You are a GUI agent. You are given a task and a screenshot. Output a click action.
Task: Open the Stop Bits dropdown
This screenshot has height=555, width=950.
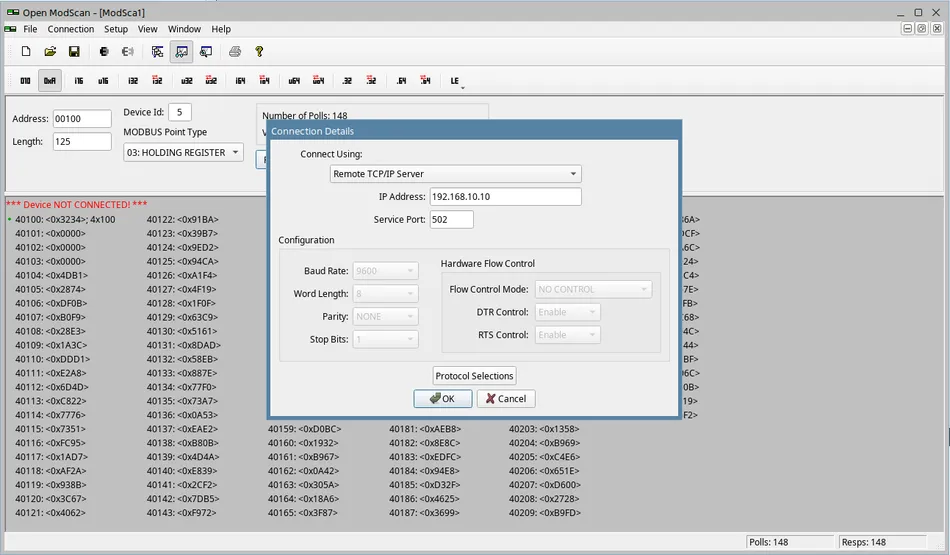pos(385,339)
